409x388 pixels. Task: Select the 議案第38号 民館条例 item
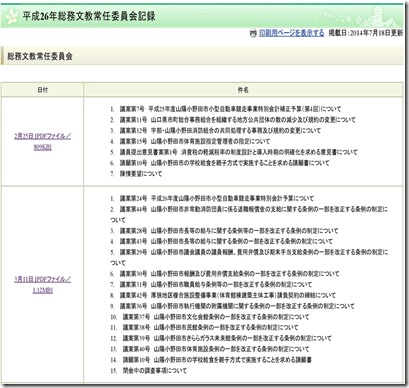point(210,327)
